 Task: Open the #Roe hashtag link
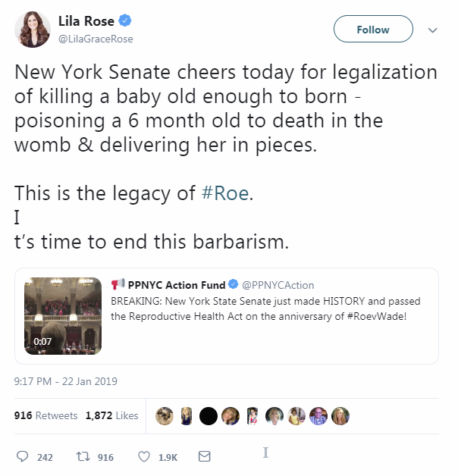click(x=226, y=193)
